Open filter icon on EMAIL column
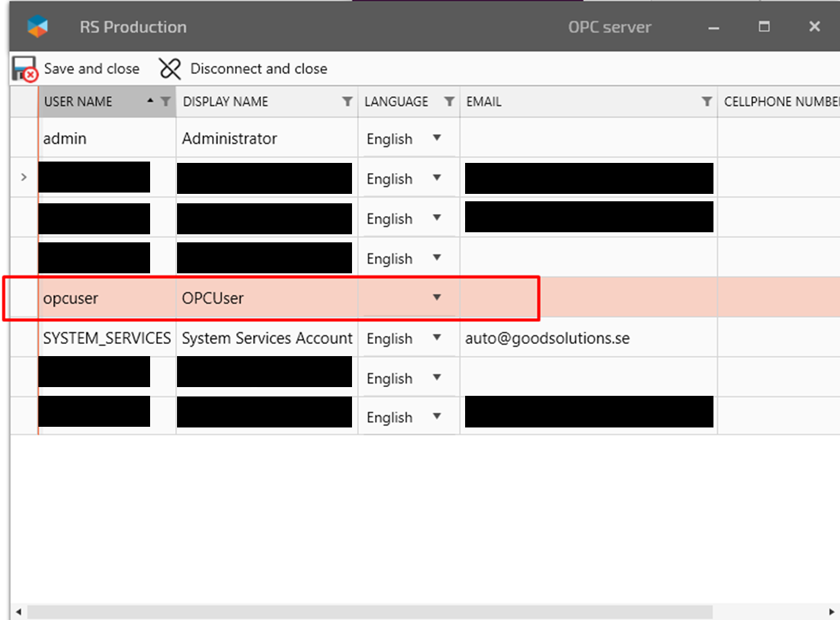Viewport: 840px width, 620px height. point(706,102)
